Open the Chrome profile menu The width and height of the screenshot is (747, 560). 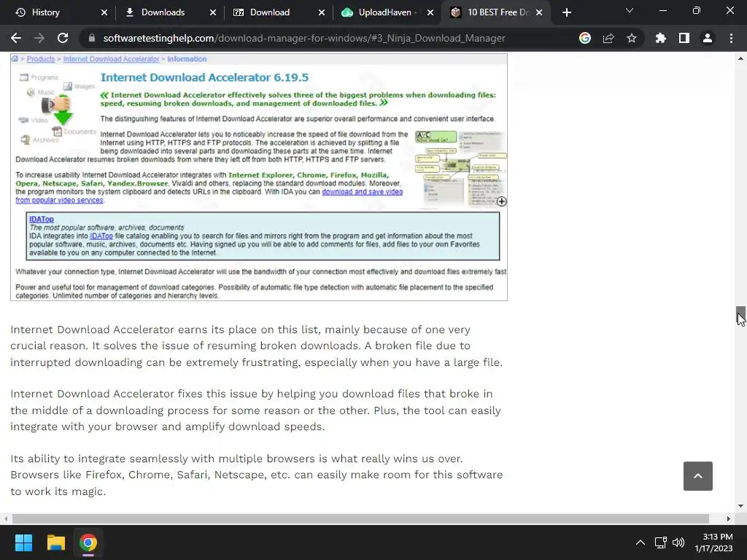(708, 38)
